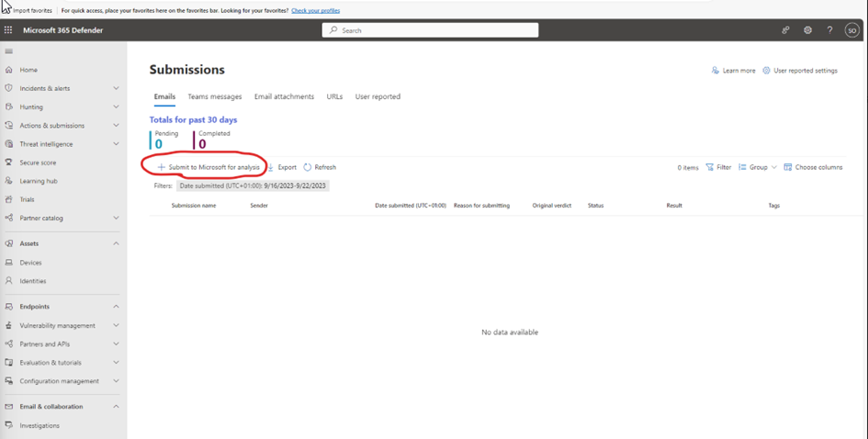Click the Threat intelligence icon
This screenshot has height=439, width=868.
(x=8, y=144)
